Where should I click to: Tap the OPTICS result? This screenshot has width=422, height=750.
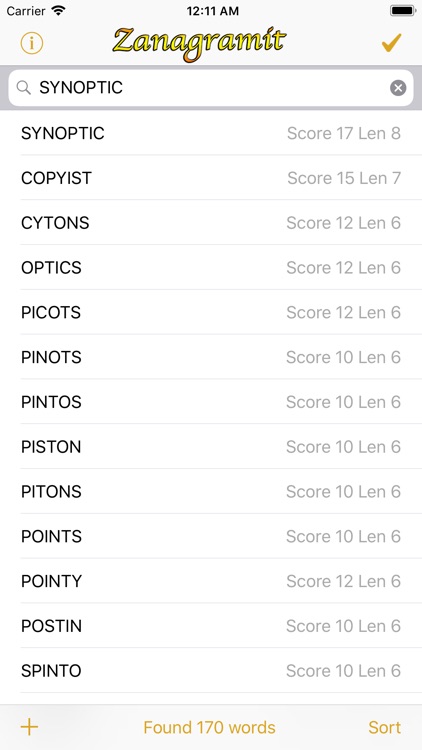(x=211, y=267)
